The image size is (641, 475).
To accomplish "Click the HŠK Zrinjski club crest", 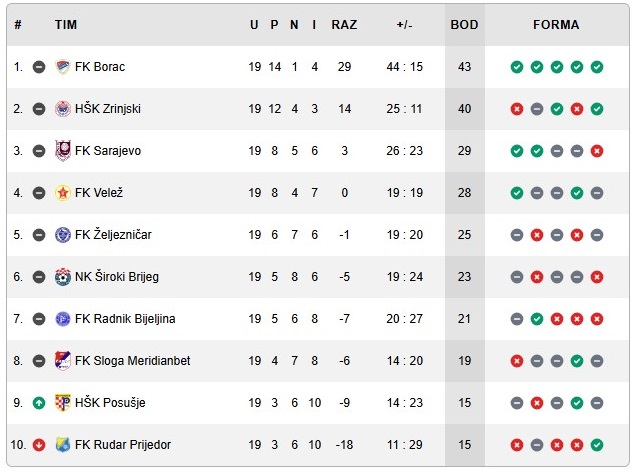I will pos(64,109).
